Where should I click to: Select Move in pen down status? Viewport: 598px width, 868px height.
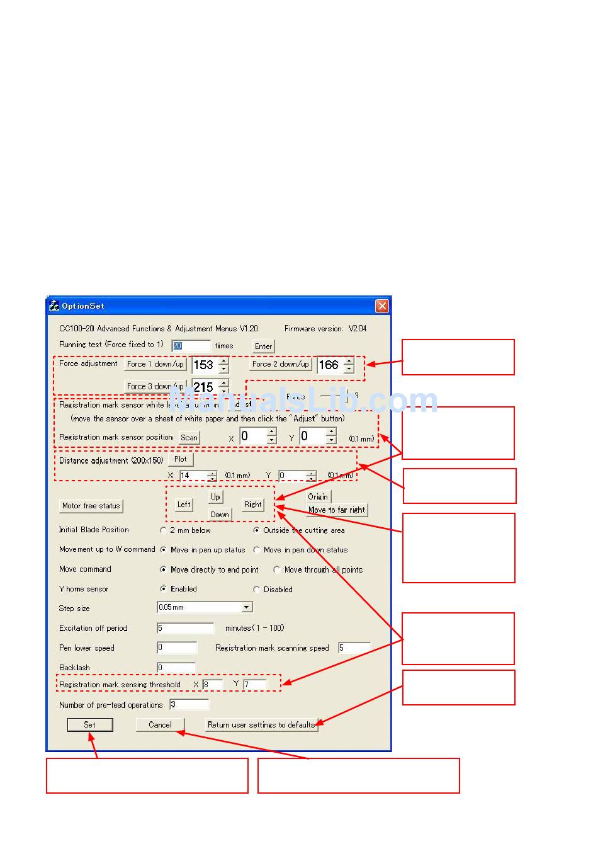coord(257,550)
